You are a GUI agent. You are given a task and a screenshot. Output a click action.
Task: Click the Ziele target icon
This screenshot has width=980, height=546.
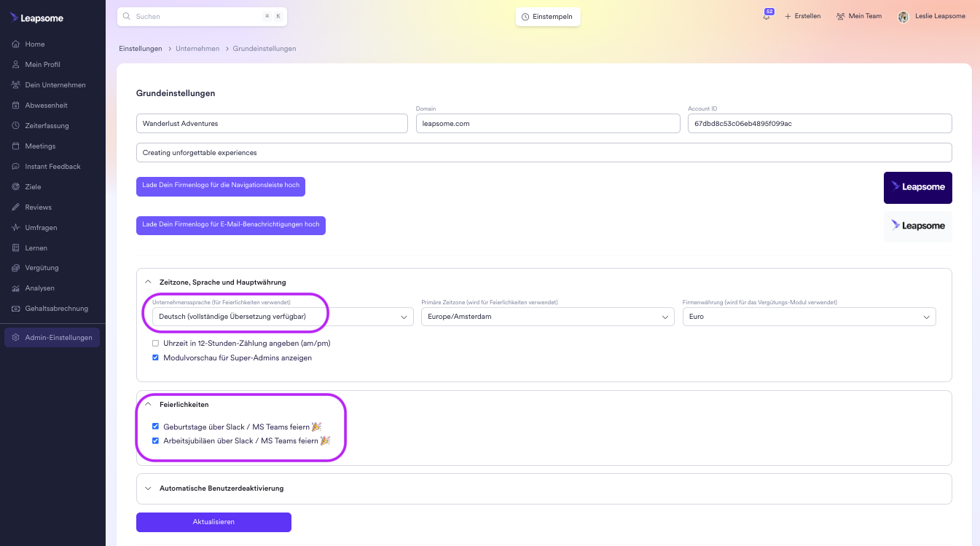[15, 187]
